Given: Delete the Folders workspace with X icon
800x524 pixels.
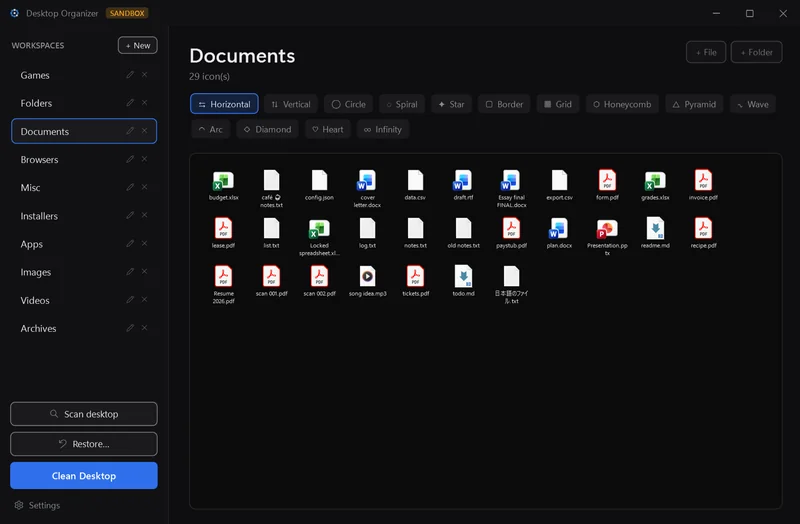Looking at the screenshot, I should (144, 103).
